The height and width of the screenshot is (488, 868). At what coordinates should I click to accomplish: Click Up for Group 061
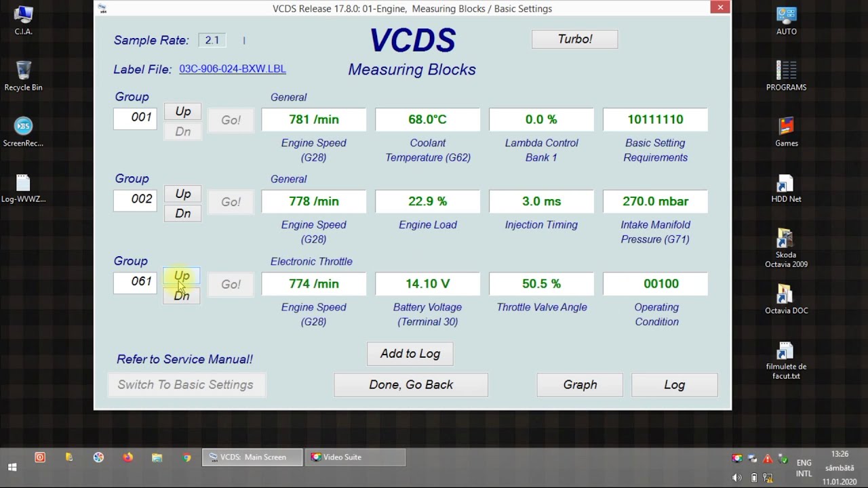[x=182, y=277]
